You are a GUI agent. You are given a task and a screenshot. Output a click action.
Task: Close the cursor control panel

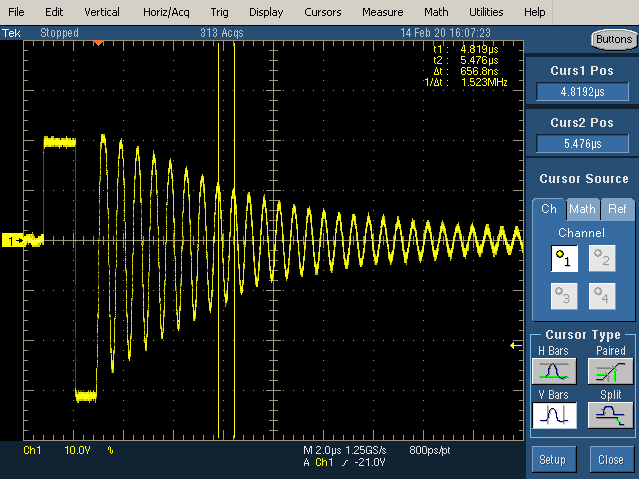tap(611, 460)
